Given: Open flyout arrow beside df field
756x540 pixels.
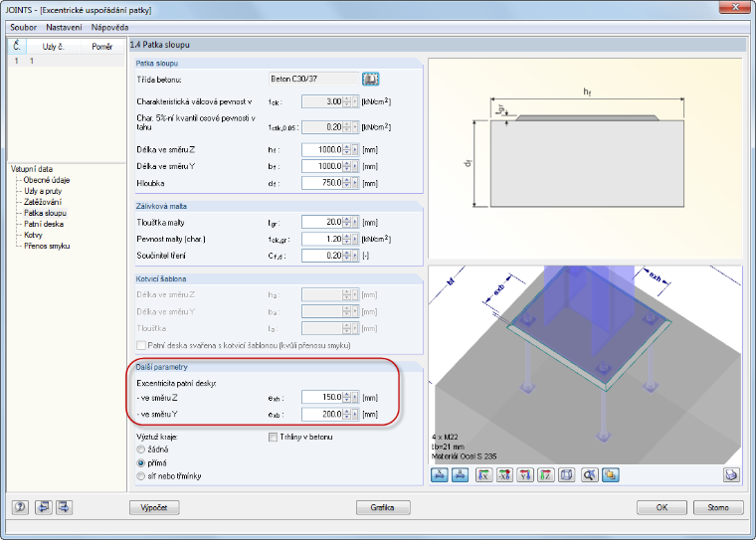Looking at the screenshot, I should (355, 183).
